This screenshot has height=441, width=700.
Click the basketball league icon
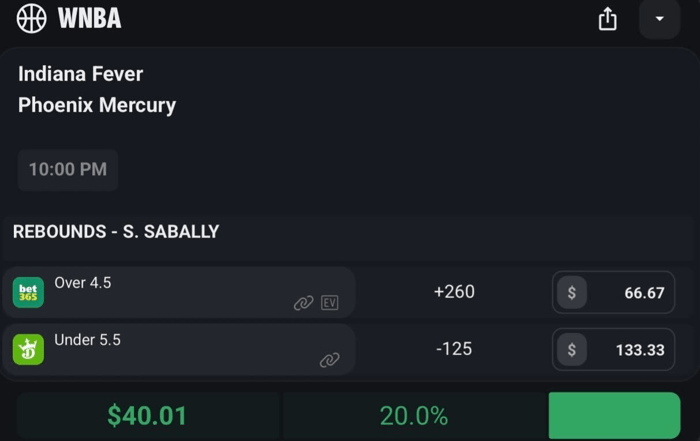tap(32, 18)
